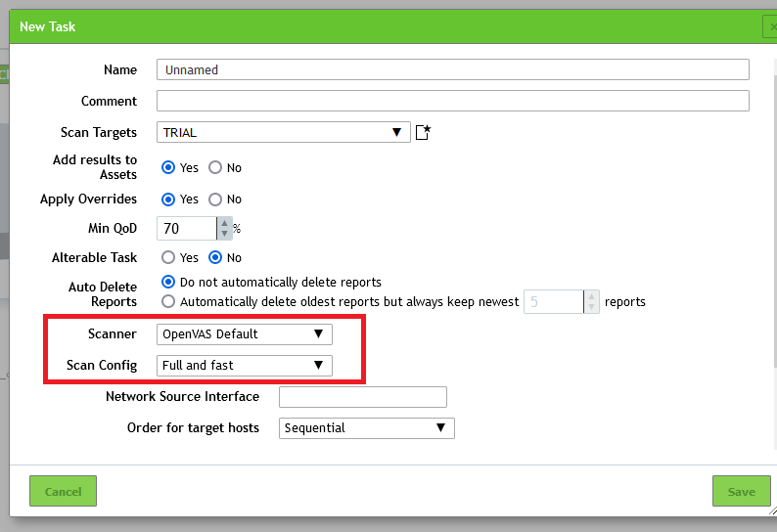Select Do not automatically delete reports
This screenshot has width=777, height=532.
tap(168, 282)
